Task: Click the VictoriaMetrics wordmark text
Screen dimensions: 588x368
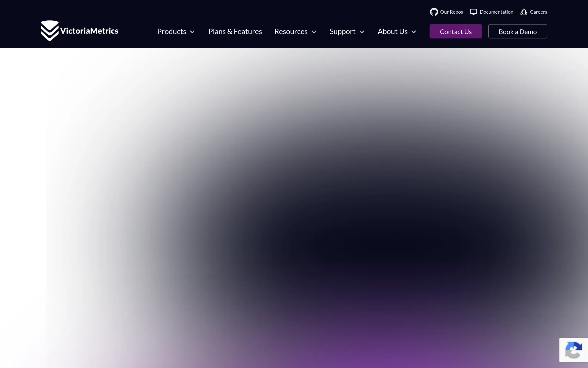Action: tap(89, 31)
